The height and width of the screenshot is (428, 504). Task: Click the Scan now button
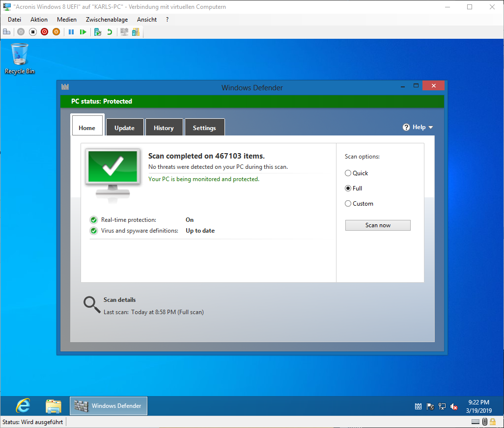pyautogui.click(x=378, y=225)
